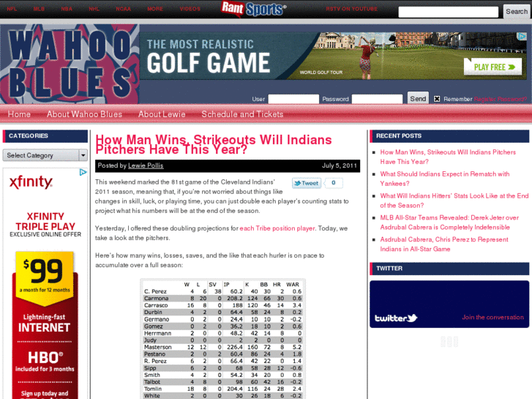Open recent post about Asdrubal Cabrera, Chris Perez
Screen dimensions: 532x399
click(x=444, y=244)
